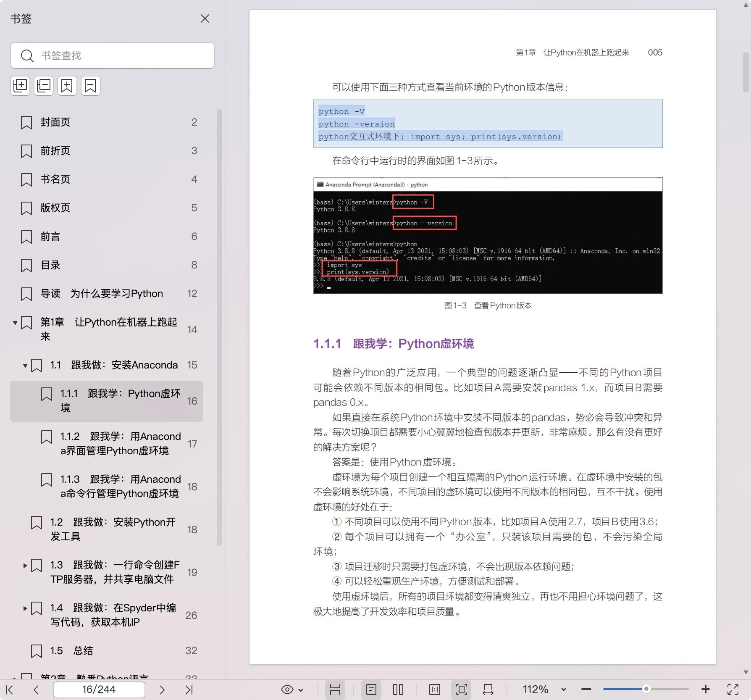Zoom out with the minus button
Screen dimensions: 751x700
[x=586, y=689]
